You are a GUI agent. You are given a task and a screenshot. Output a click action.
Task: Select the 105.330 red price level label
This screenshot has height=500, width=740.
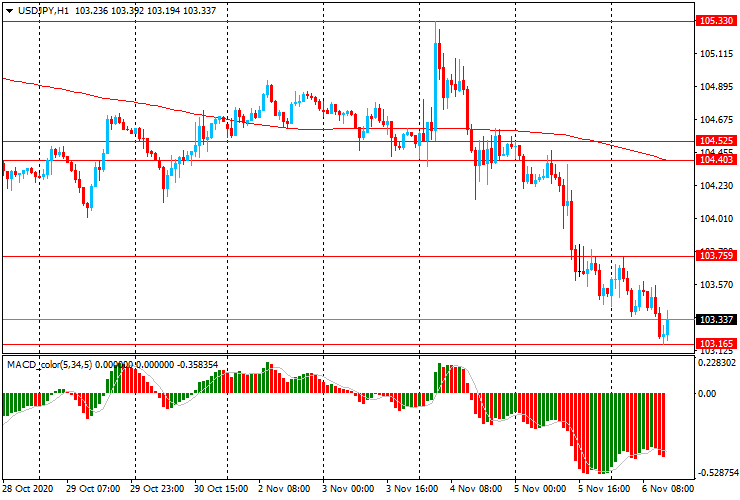(x=716, y=21)
